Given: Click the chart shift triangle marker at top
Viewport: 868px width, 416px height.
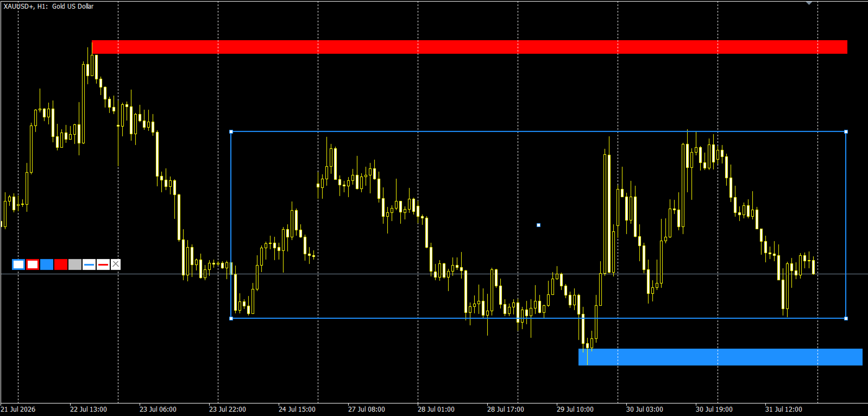Looking at the screenshot, I should (x=809, y=3).
